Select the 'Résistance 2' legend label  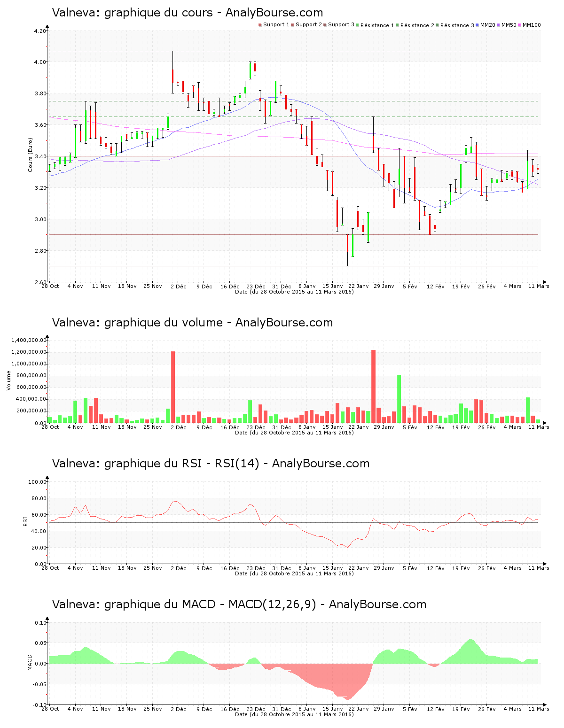click(417, 25)
